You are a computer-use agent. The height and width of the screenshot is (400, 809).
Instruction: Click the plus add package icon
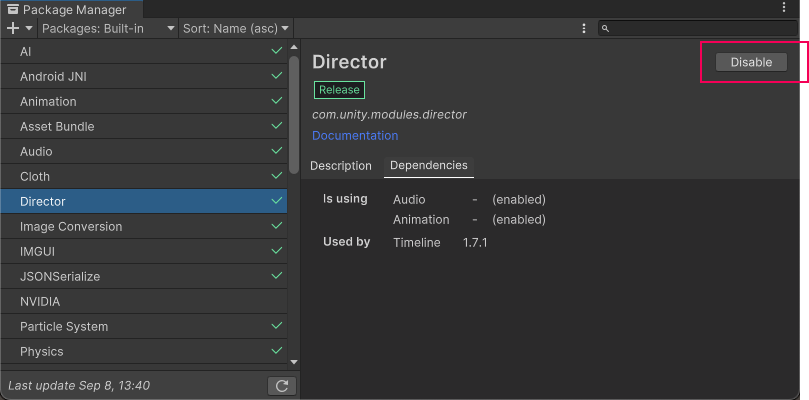point(13,28)
